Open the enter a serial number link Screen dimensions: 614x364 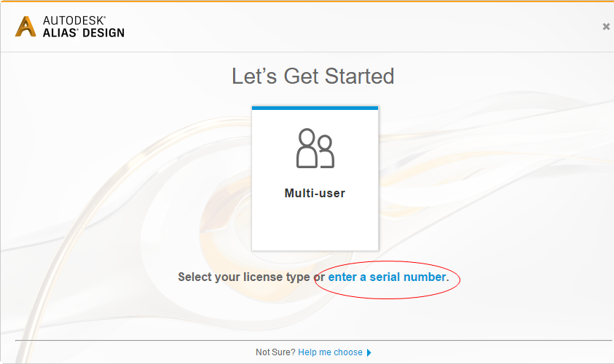tap(388, 277)
